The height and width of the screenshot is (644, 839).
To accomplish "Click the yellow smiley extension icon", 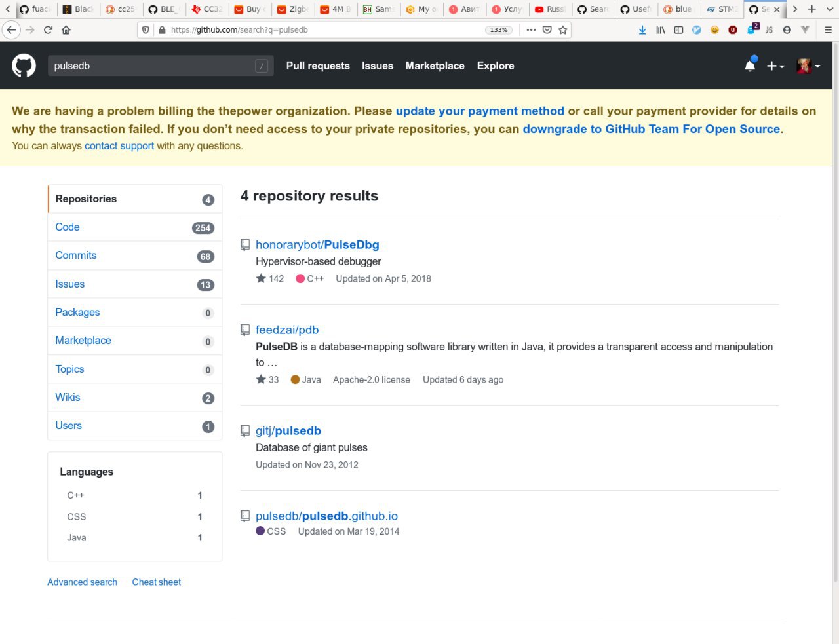I will pos(714,29).
